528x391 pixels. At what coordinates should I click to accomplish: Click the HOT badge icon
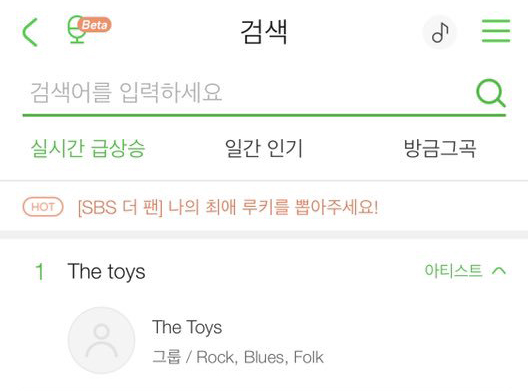43,207
